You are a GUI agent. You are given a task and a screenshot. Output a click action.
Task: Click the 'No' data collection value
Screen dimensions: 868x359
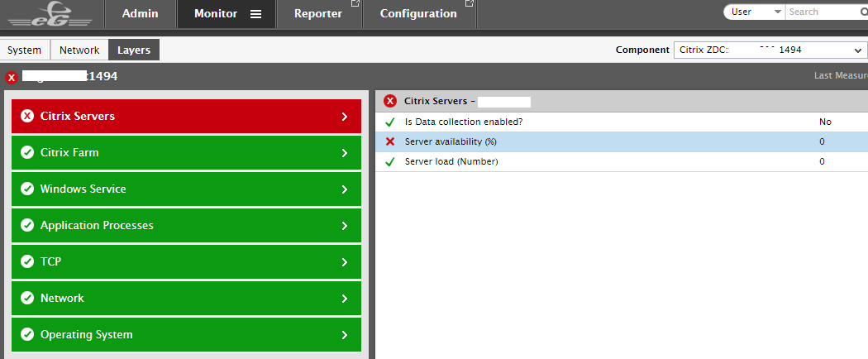825,122
